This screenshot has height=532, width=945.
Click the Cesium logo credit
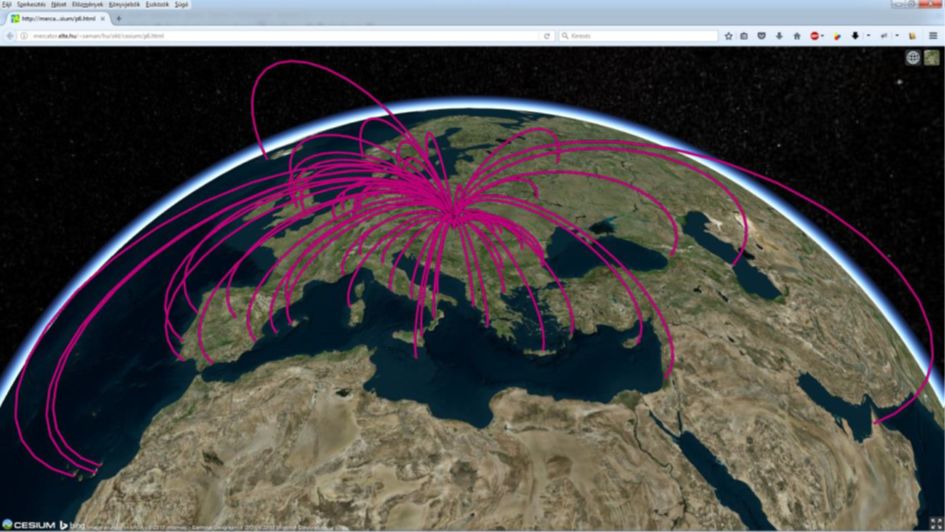pyautogui.click(x=28, y=525)
